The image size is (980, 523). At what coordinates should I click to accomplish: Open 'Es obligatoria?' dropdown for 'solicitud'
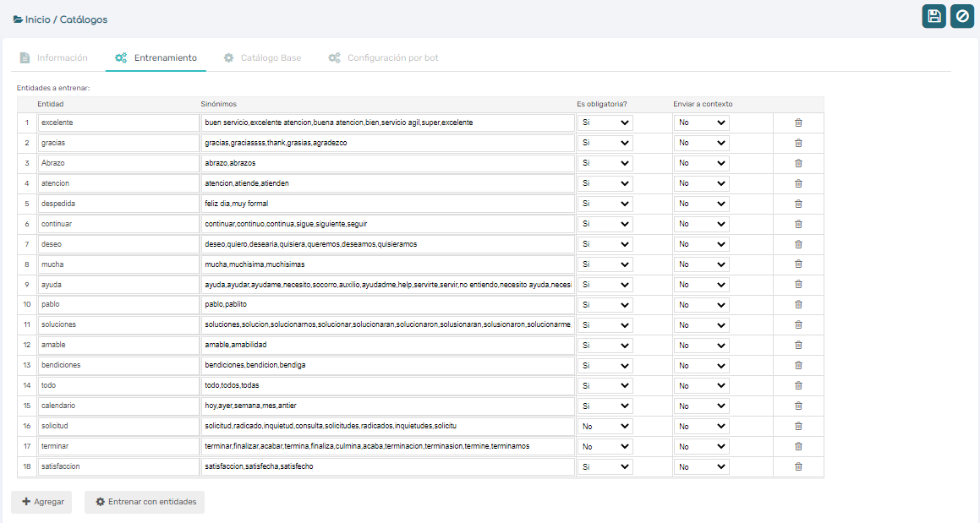(x=605, y=427)
